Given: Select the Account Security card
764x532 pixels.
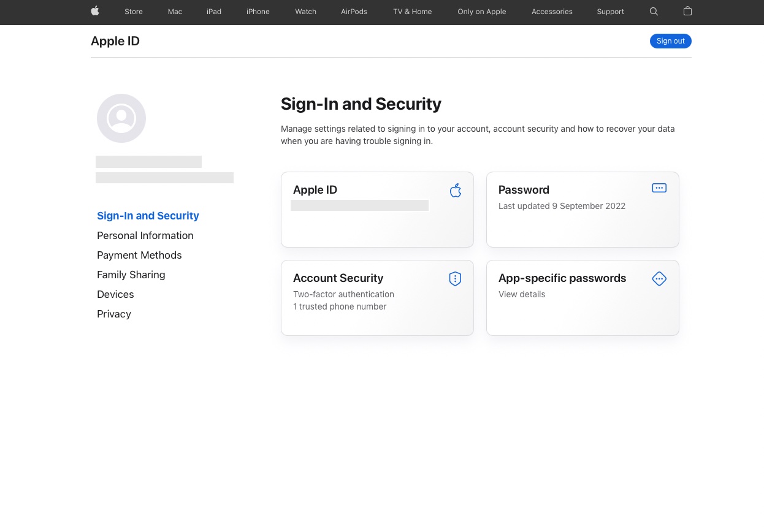Looking at the screenshot, I should click(377, 297).
